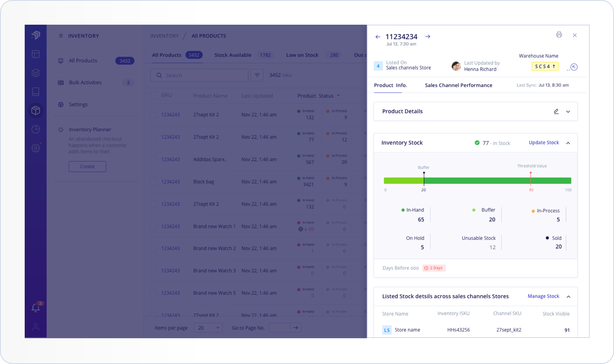
Task: Open the Low on Stock tab
Action: 302,55
